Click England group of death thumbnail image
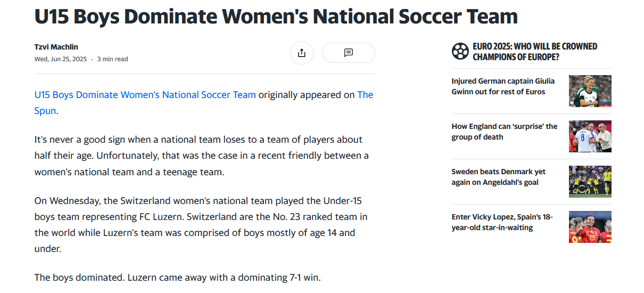The height and width of the screenshot is (293, 644). [590, 136]
